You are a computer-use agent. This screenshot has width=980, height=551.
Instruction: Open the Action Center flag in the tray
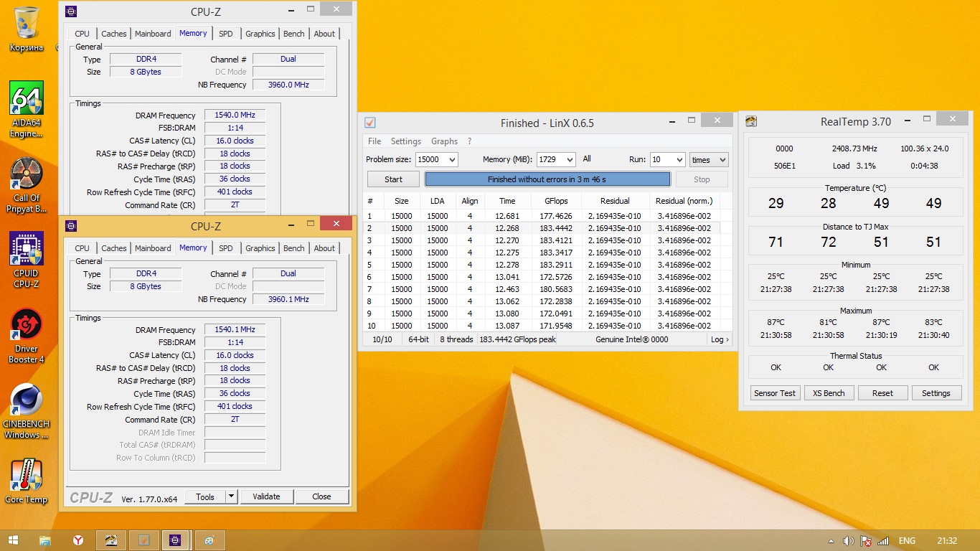[x=866, y=541]
